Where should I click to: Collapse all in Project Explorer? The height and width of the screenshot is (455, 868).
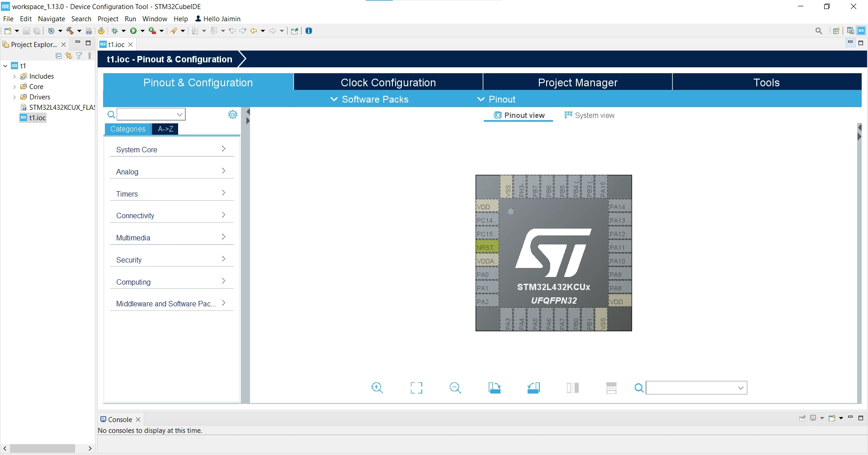(58, 56)
